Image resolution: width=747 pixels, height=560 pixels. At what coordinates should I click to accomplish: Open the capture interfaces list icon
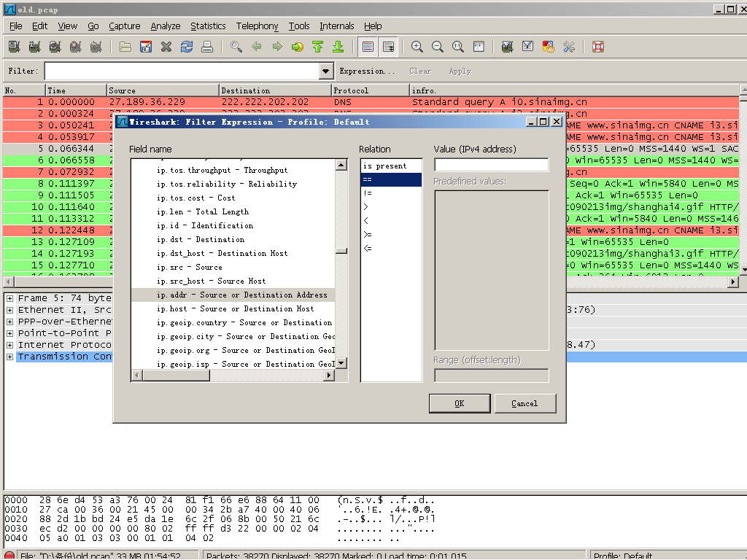click(15, 47)
